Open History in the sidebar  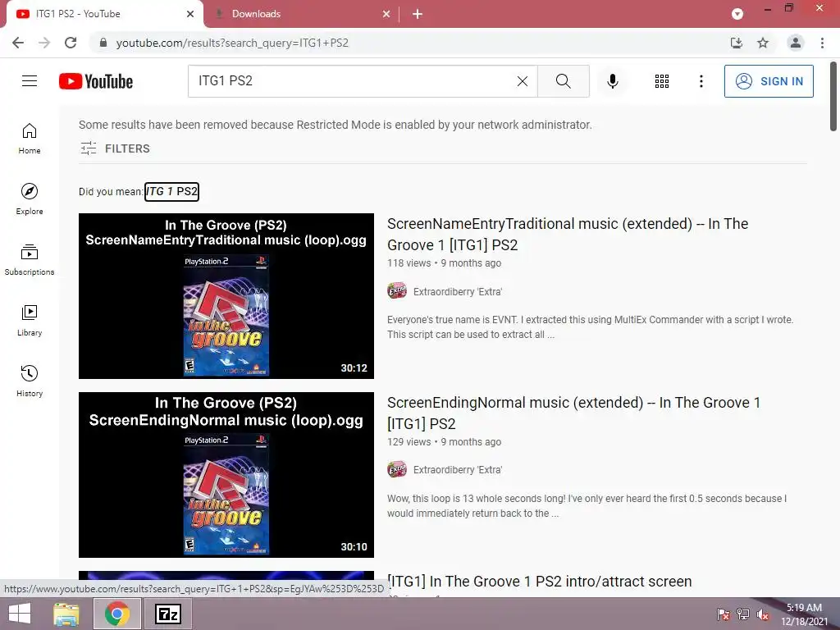(x=30, y=381)
